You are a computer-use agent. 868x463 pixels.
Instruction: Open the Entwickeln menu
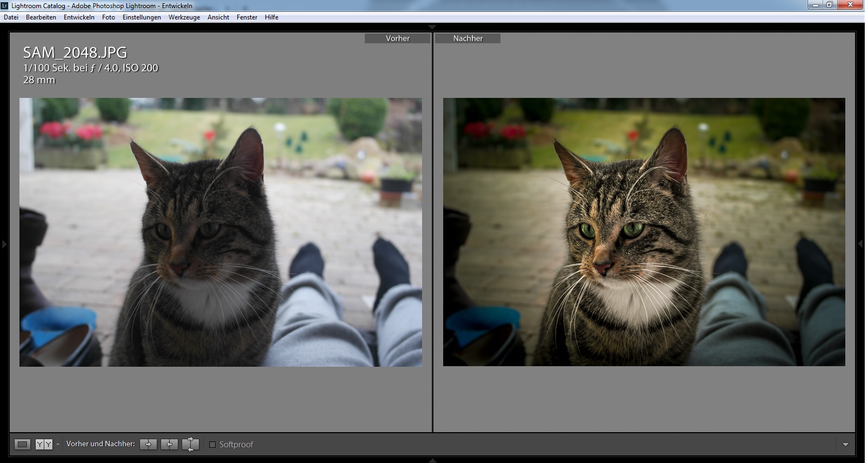[79, 17]
